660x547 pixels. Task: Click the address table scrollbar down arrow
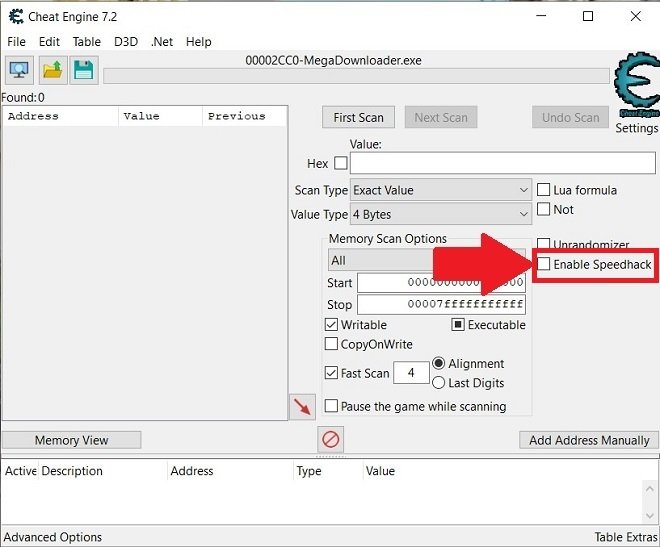649,515
